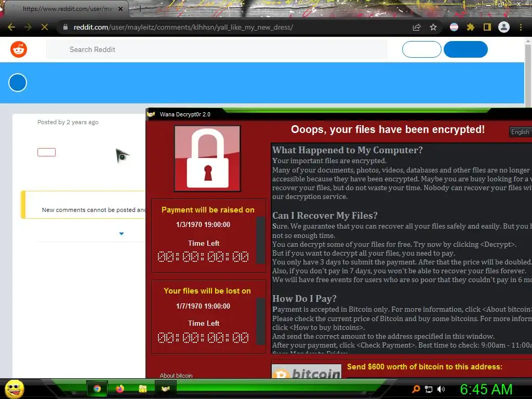Bookmark this page with the star
Viewport: 532px width, 399px height.
(433, 27)
